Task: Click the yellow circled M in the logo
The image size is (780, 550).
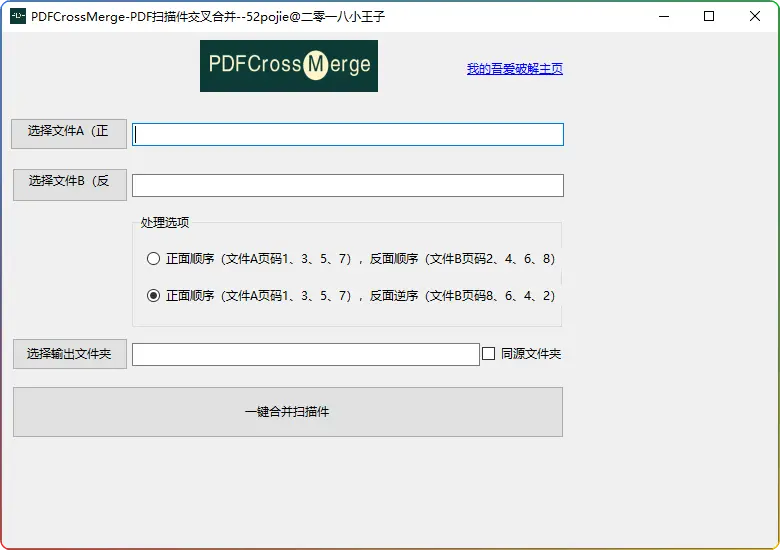Action: click(x=315, y=65)
